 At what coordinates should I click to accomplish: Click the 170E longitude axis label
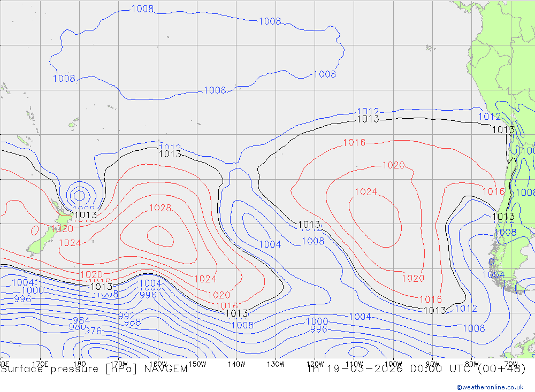point(40,364)
